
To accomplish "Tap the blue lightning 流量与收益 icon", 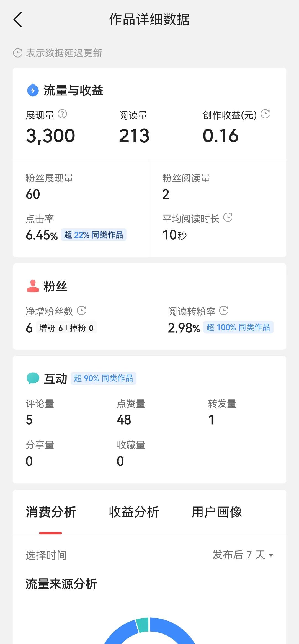I will point(33,90).
